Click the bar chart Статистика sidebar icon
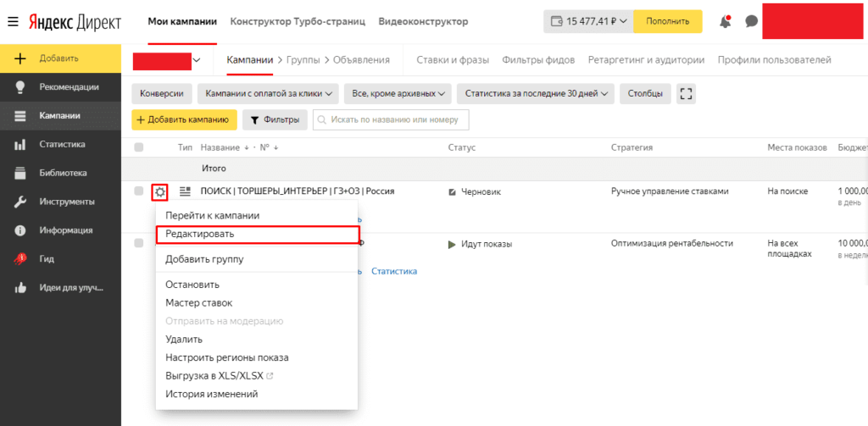The image size is (868, 426). (x=20, y=144)
